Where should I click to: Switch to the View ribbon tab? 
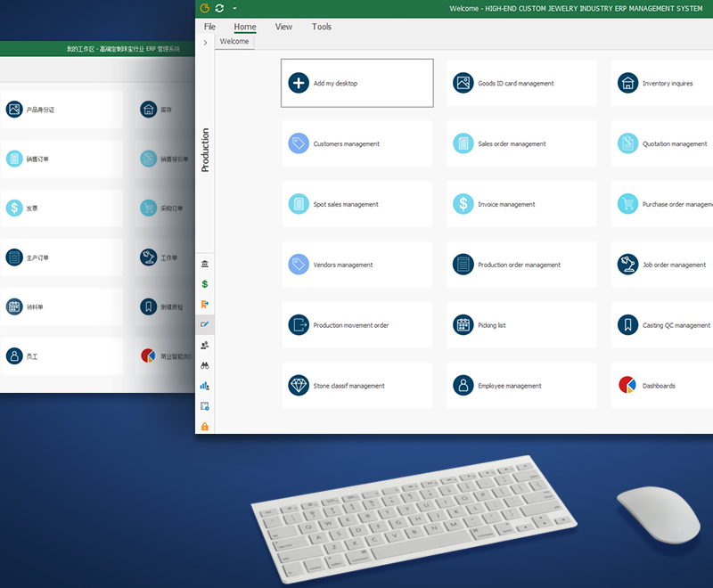coord(283,27)
